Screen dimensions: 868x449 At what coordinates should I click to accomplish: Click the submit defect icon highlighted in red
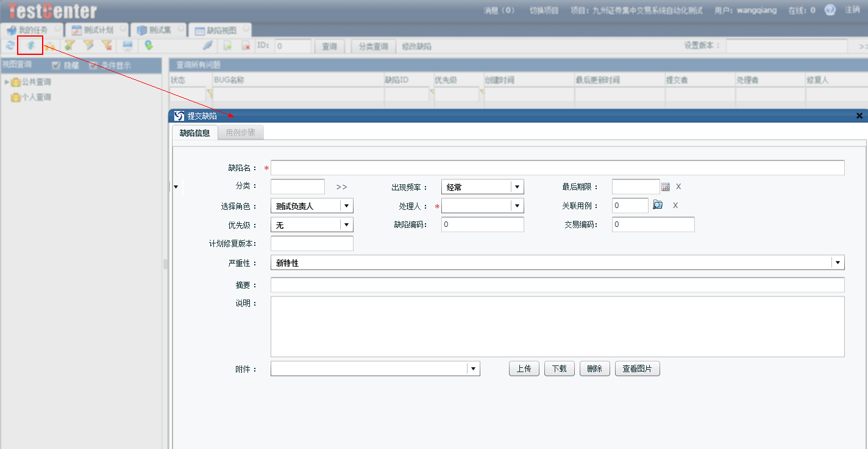30,46
